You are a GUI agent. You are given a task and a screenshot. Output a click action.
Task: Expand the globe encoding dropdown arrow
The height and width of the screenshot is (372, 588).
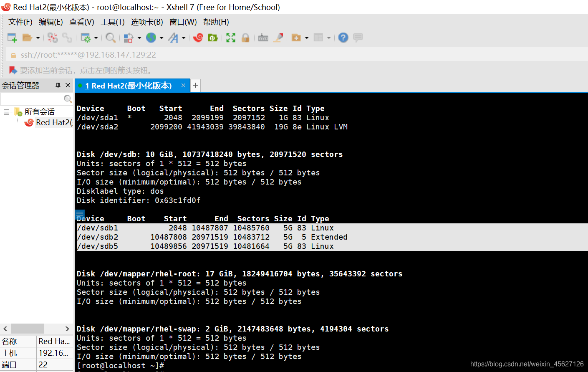pos(162,38)
